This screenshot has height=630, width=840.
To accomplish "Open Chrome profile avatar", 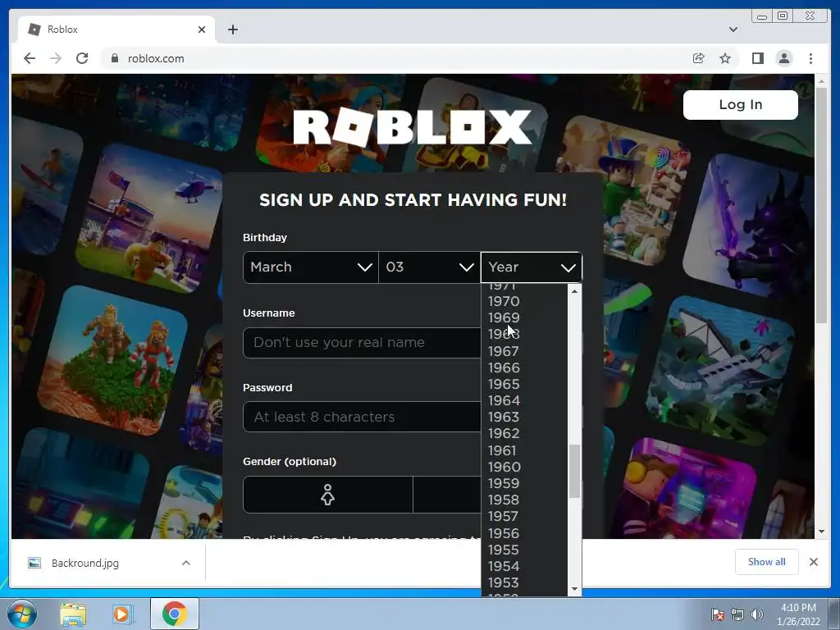I will point(783,58).
